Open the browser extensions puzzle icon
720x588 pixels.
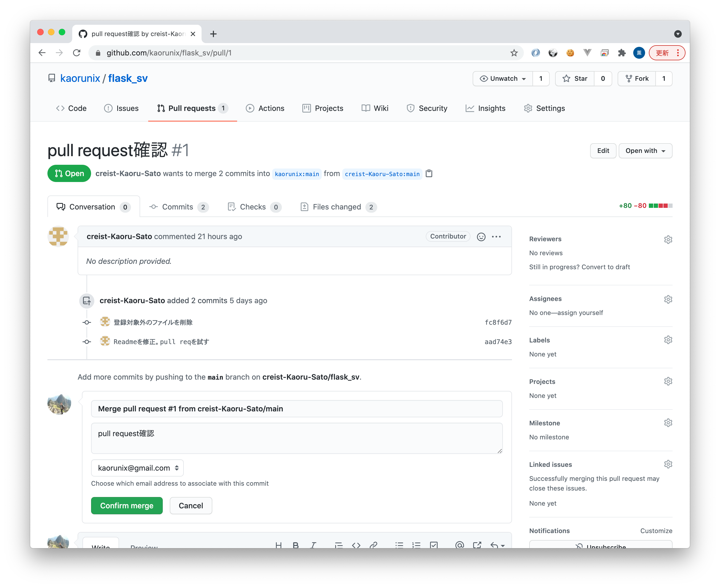point(622,53)
